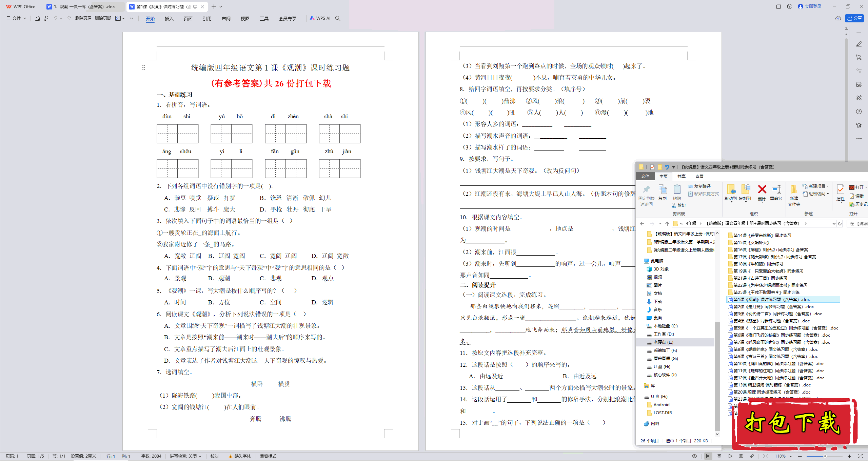Screen dimensions: 868x461
Task: Click the 分享 share button
Action: tap(854, 18)
